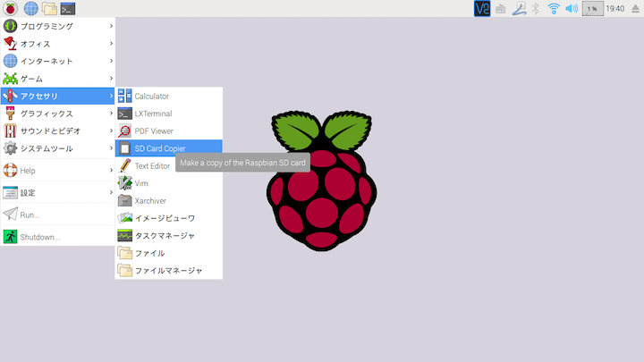Launch the web browser globe icon in taskbar
This screenshot has width=644, height=362.
coord(30,8)
